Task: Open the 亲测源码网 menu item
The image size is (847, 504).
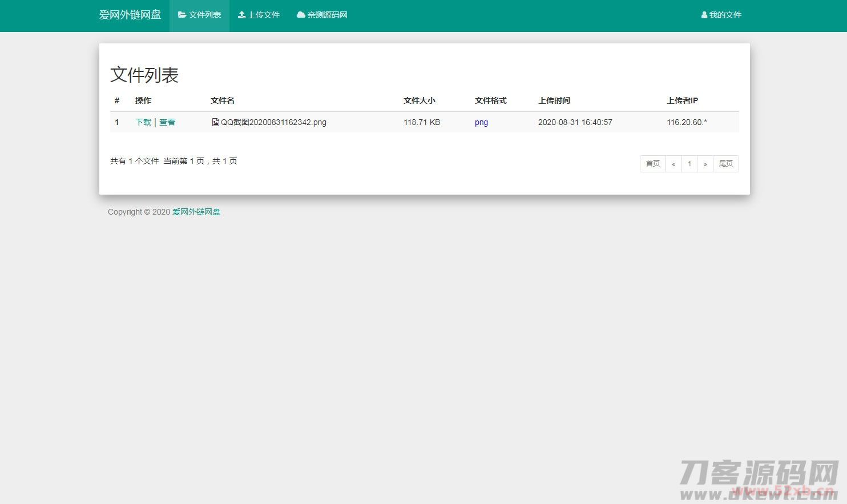Action: click(x=326, y=15)
